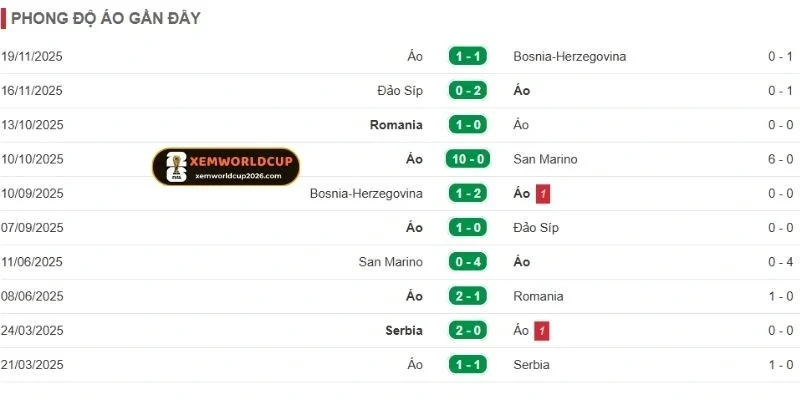Click Đảo Síp in the 16/11/2025 match
Screen dimensions: 800x400
coord(400,91)
